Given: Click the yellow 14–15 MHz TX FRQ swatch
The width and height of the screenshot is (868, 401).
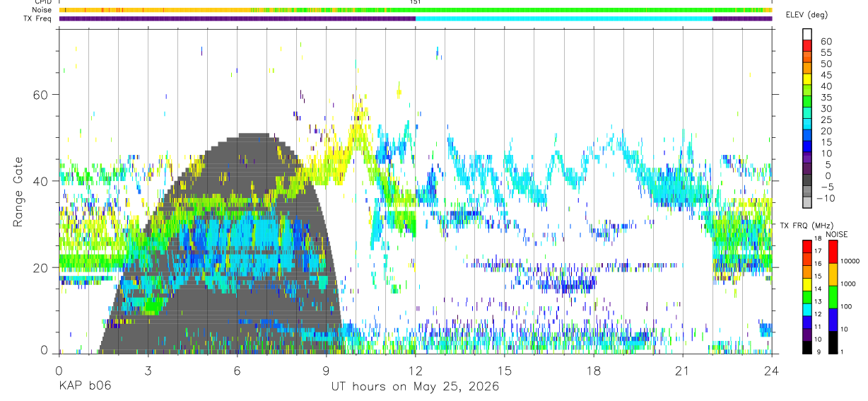Looking at the screenshot, I should click(807, 284).
